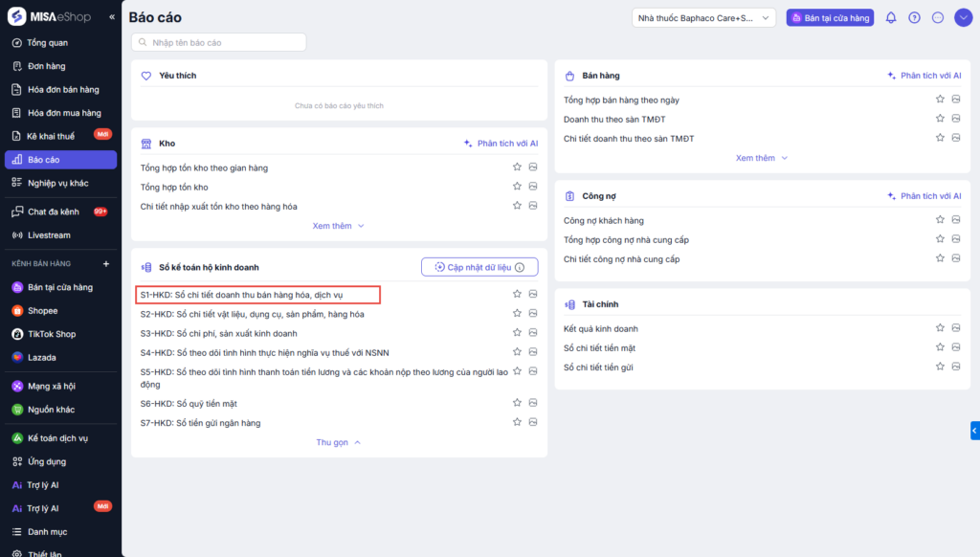Image resolution: width=980 pixels, height=557 pixels.
Task: Open Hóa đơn bán hàng menu item
Action: tap(63, 90)
